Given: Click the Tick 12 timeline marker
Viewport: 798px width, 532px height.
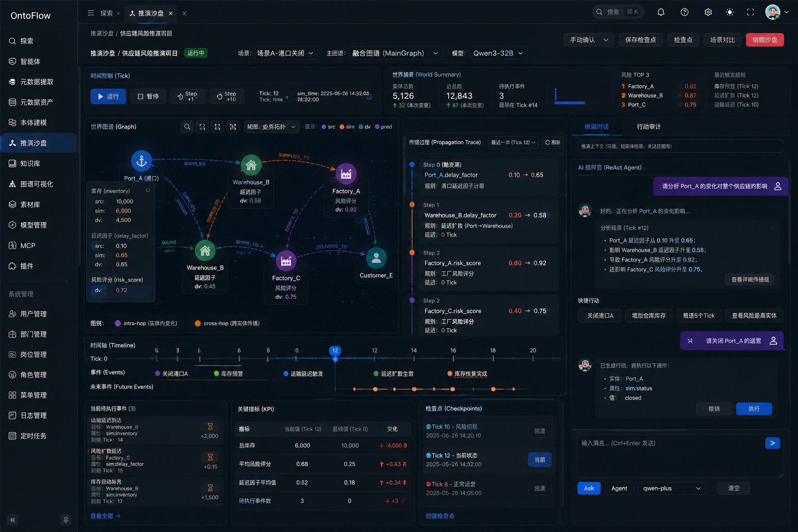Looking at the screenshot, I should 335,351.
